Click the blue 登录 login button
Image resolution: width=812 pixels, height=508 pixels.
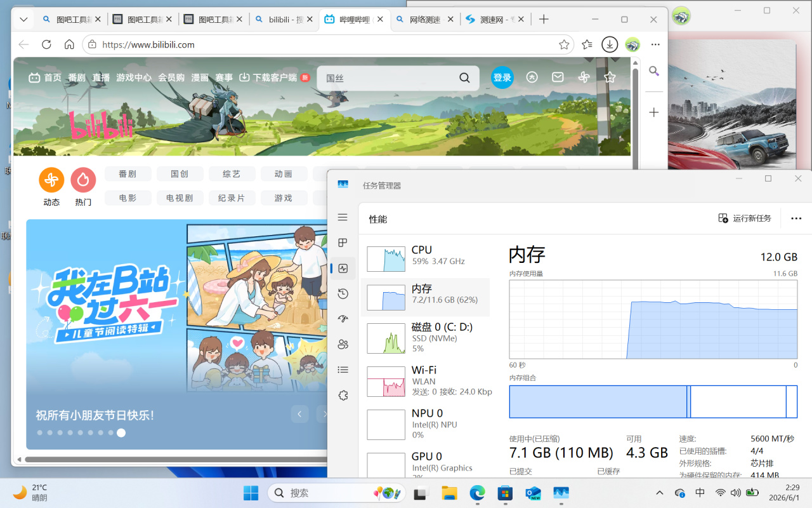pos(502,77)
